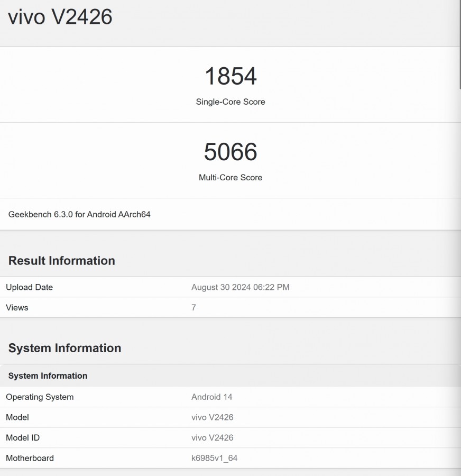Click the vivo V2426 page title

60,17
